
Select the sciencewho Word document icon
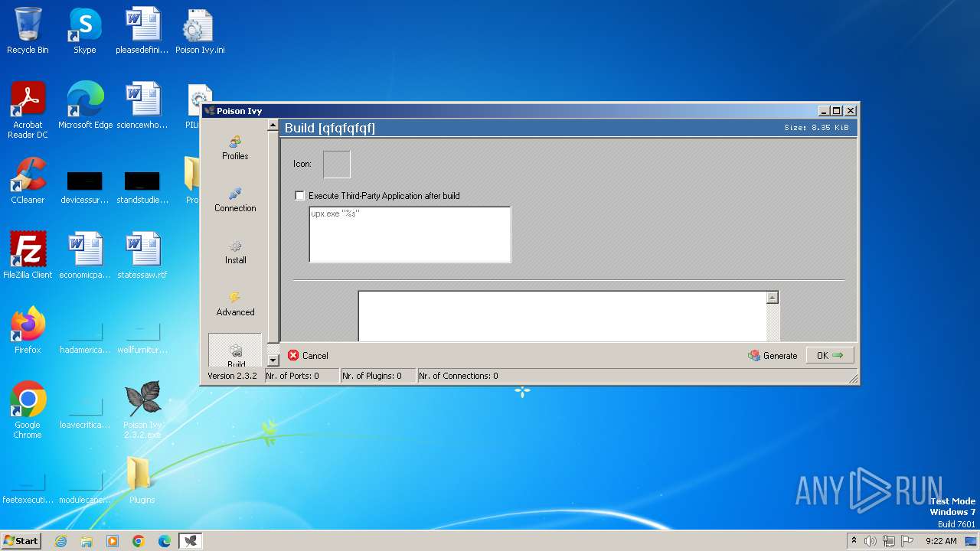click(142, 106)
